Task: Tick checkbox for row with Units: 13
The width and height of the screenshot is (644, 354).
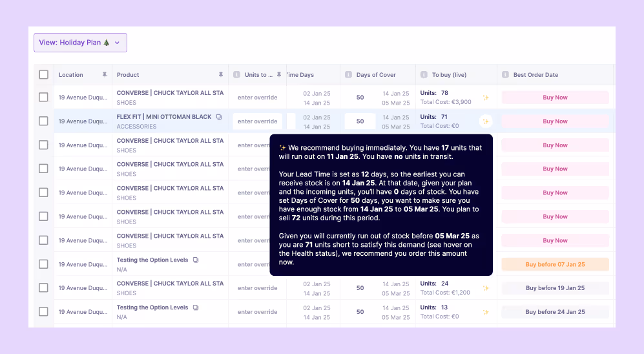Action: click(x=43, y=312)
